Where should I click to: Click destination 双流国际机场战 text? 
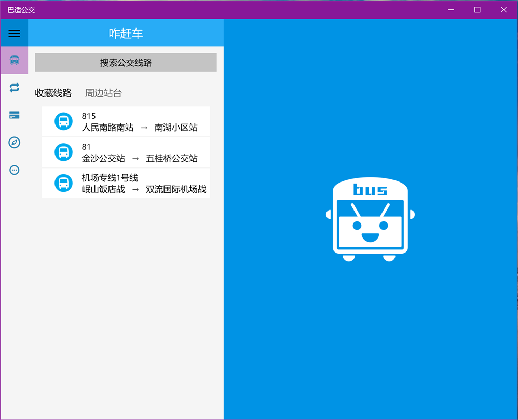click(x=176, y=189)
